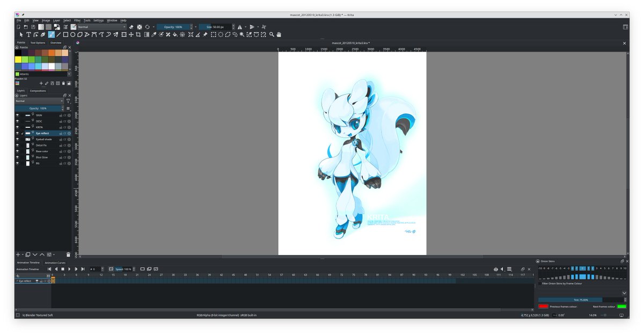Pick a color with the Color Sampler tool
This screenshot has height=336, width=644.
(155, 34)
